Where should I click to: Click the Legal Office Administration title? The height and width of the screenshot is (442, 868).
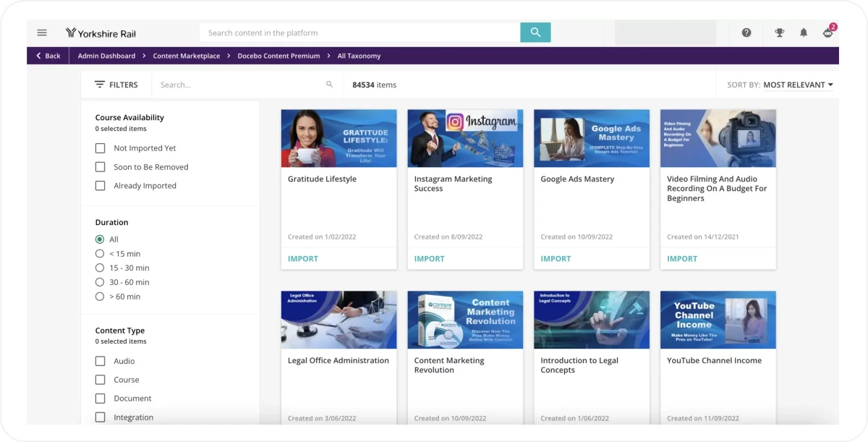point(339,360)
